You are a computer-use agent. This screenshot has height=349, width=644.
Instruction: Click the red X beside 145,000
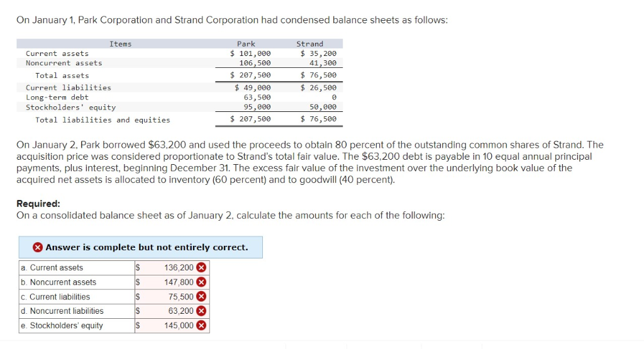pos(201,326)
